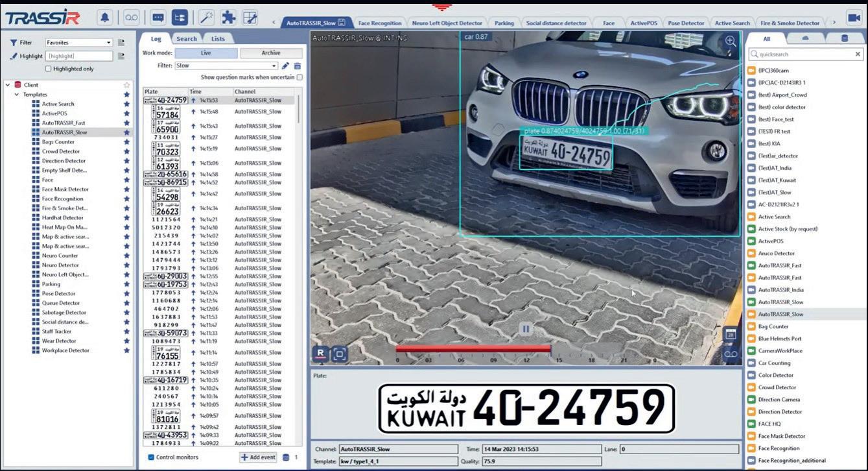Collapse the Templates tree node
The width and height of the screenshot is (868, 471).
pyautogui.click(x=17, y=94)
